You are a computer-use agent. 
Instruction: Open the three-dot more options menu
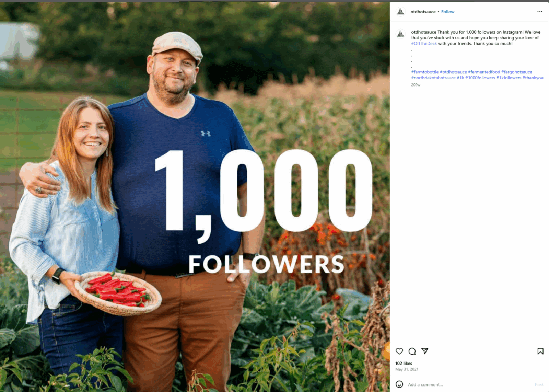click(x=540, y=12)
